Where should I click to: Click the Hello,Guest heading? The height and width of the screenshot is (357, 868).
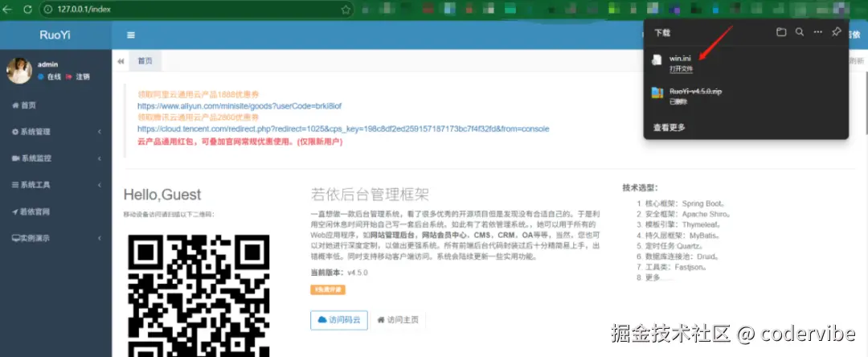point(162,195)
